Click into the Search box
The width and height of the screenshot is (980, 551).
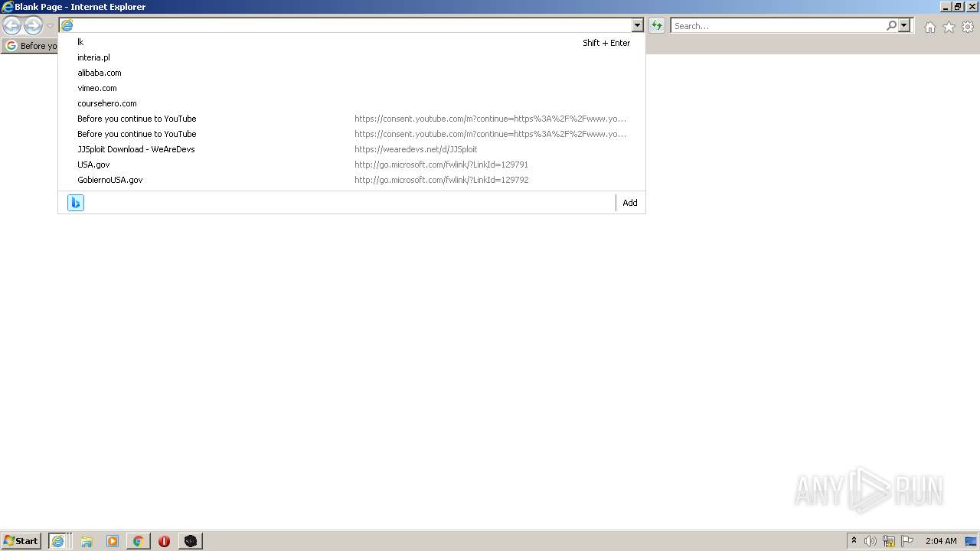(x=778, y=26)
